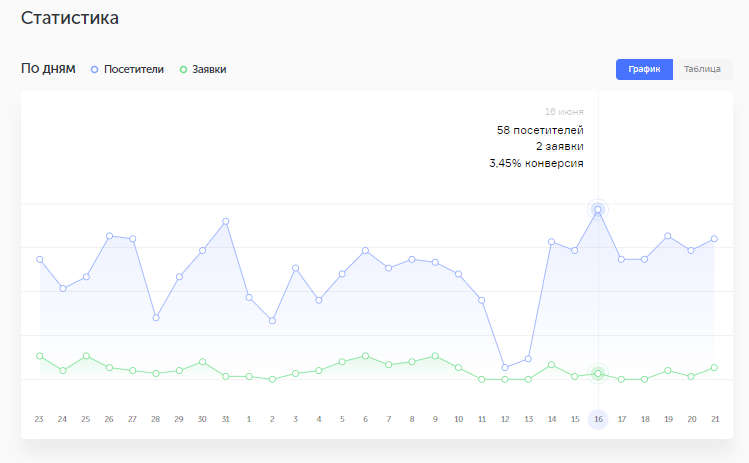The image size is (749, 463).
Task: Click the highlighted 16 label on the date axis
Action: point(598,419)
